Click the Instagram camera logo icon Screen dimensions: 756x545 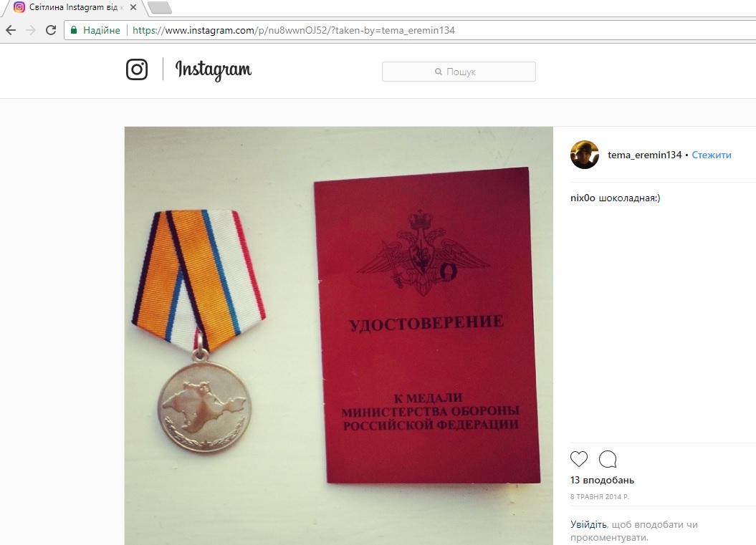point(136,69)
